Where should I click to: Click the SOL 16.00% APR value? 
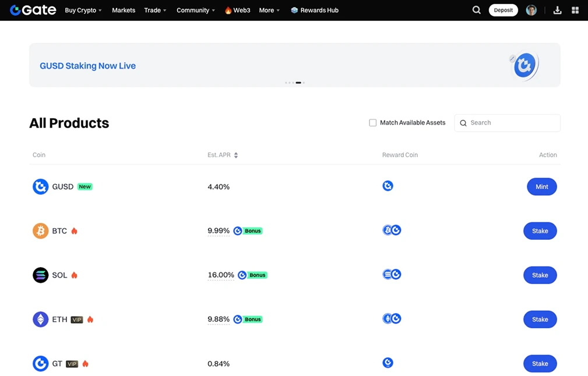220,275
